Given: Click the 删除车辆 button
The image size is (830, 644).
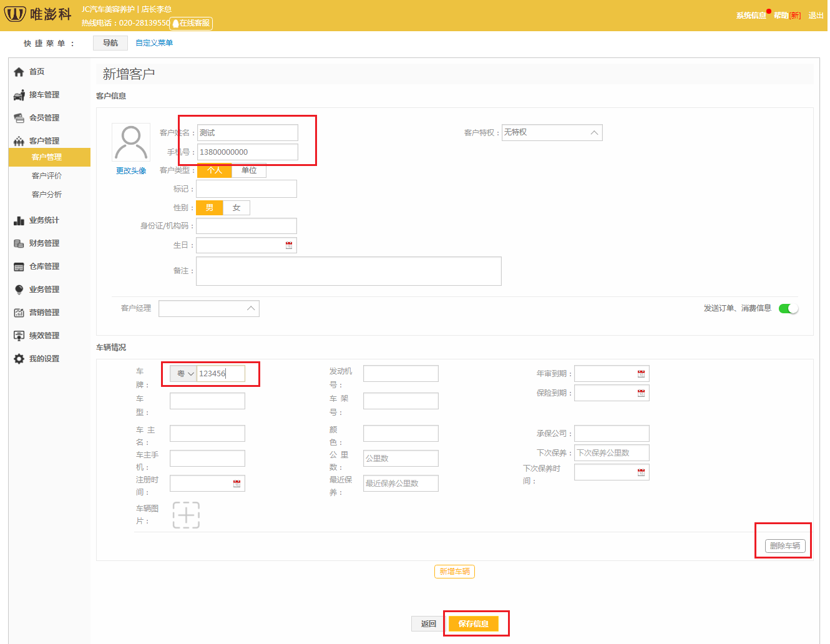Looking at the screenshot, I should click(784, 546).
